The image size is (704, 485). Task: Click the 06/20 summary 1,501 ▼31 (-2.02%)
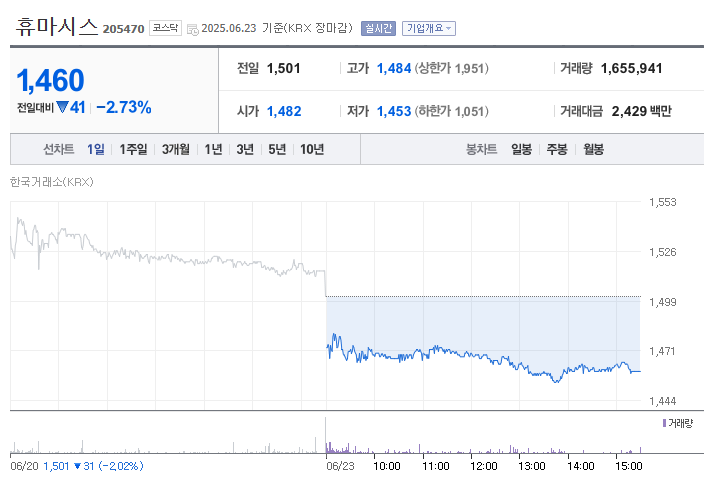pos(93,466)
